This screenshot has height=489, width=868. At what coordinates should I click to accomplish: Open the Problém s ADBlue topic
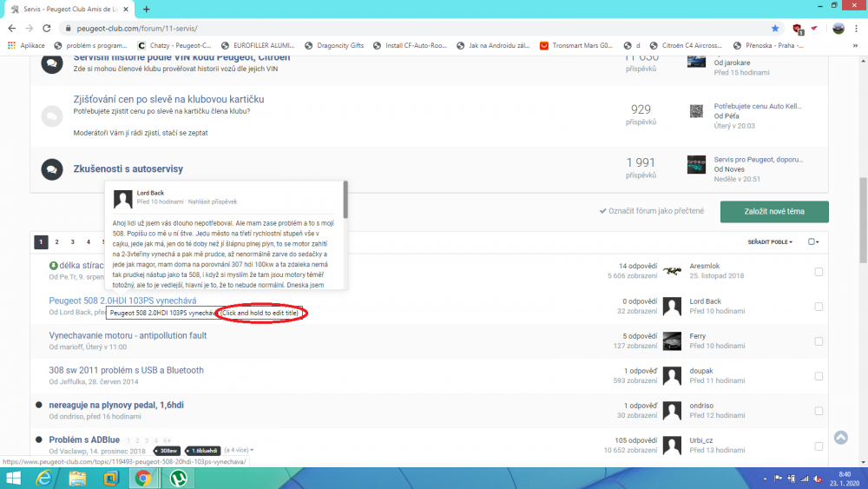click(x=84, y=439)
